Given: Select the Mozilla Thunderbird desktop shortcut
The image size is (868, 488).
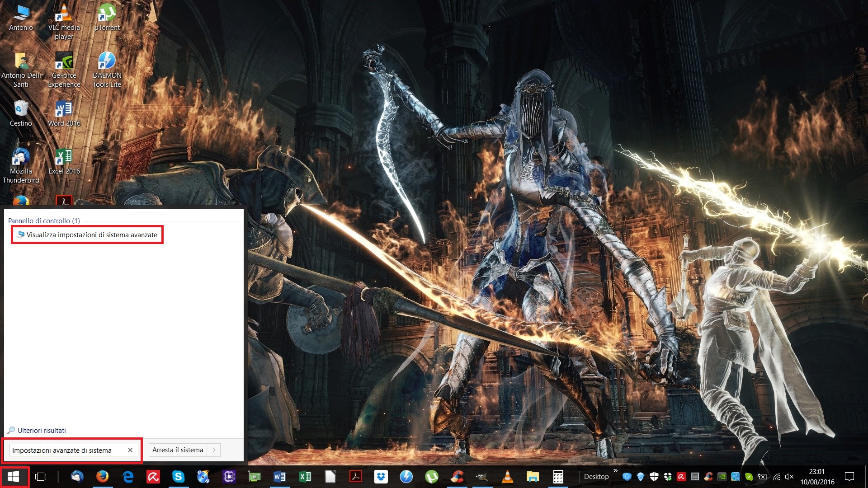Looking at the screenshot, I should click(x=21, y=166).
